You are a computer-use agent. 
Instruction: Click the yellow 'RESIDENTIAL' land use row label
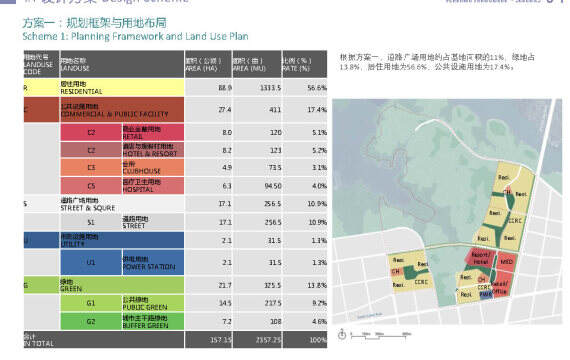click(122, 88)
